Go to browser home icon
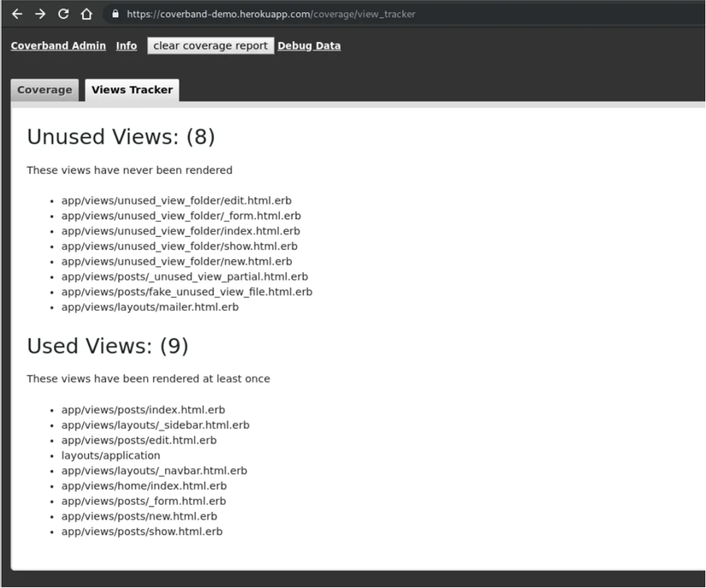The image size is (706, 588). pos(86,14)
